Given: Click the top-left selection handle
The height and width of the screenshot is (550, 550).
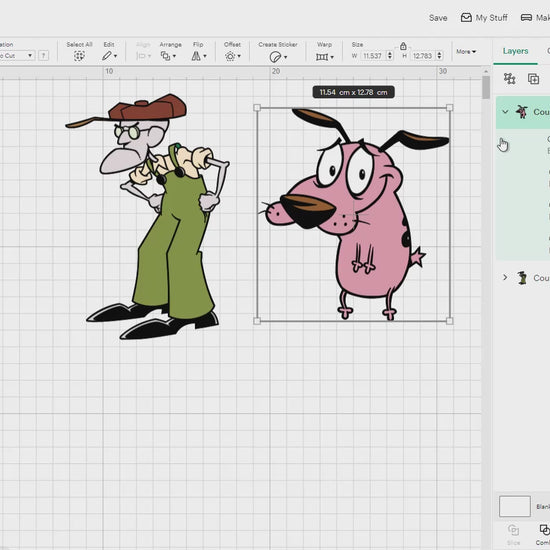Looking at the screenshot, I should (x=257, y=108).
